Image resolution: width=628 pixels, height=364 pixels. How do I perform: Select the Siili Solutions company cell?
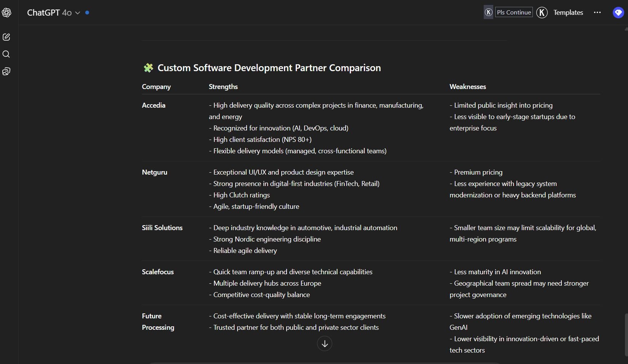point(162,228)
